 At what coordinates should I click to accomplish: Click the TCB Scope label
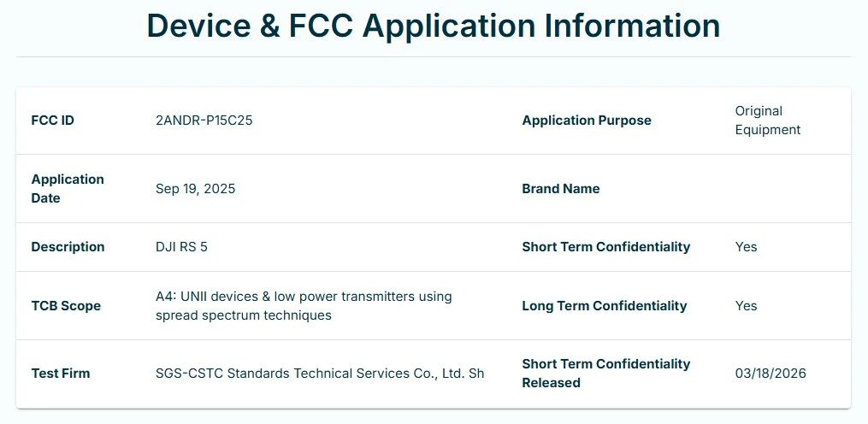(66, 306)
